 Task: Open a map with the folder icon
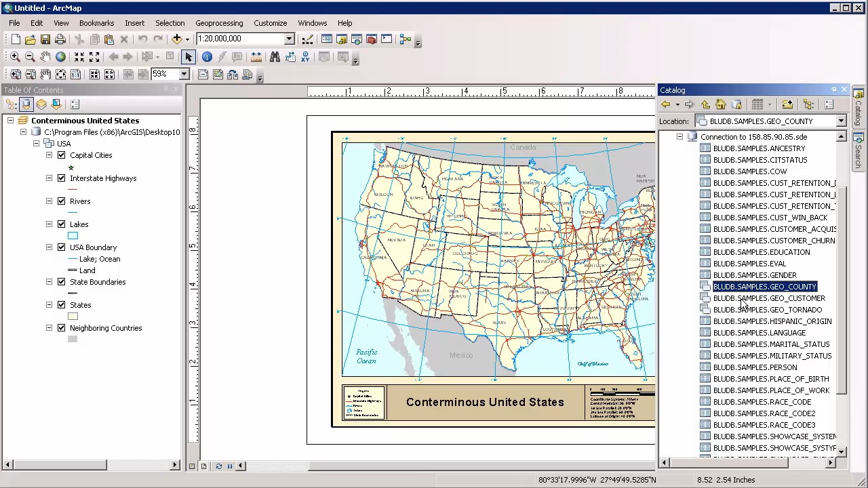(31, 39)
